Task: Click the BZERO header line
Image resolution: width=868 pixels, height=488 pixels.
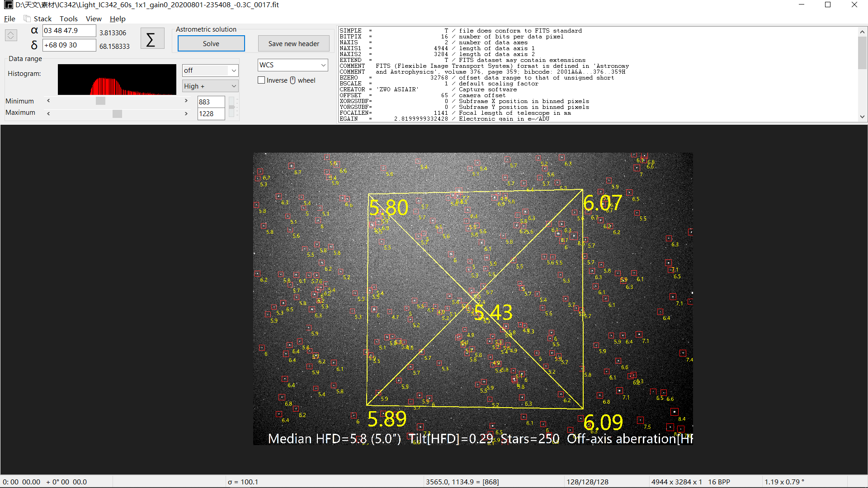Action: click(x=477, y=78)
